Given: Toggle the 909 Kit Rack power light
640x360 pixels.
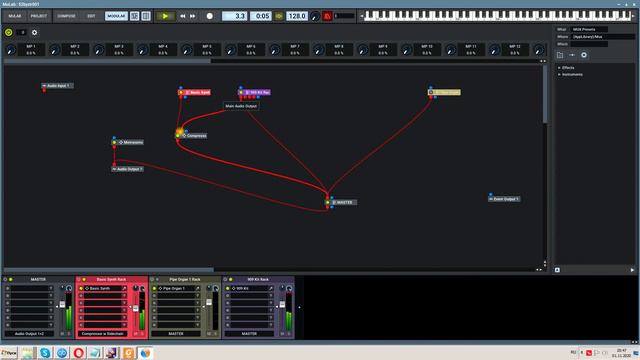Looking at the screenshot, I should [231, 280].
